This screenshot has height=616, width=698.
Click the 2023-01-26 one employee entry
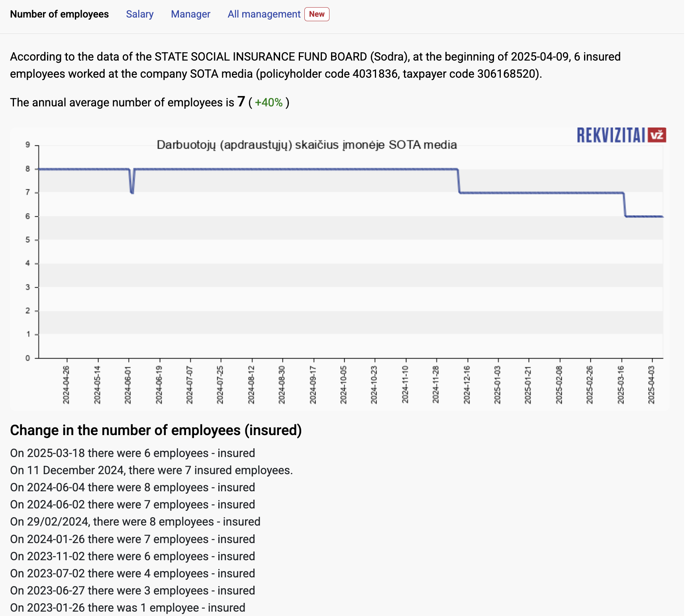point(127,608)
